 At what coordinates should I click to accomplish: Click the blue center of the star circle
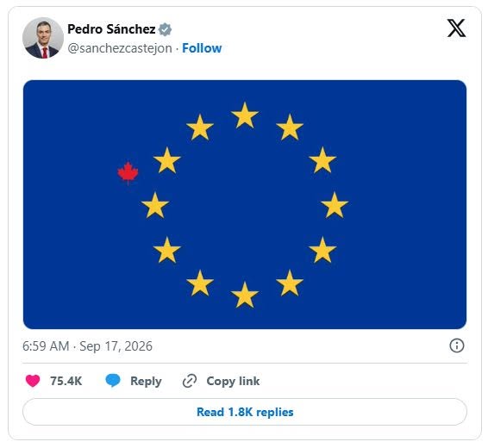point(245,205)
